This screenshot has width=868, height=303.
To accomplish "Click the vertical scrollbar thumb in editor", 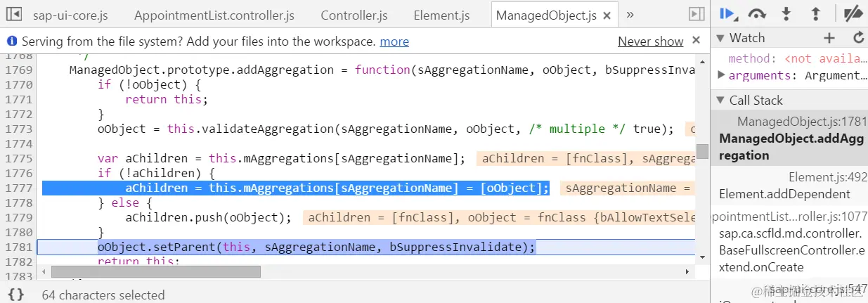I will coord(702,152).
